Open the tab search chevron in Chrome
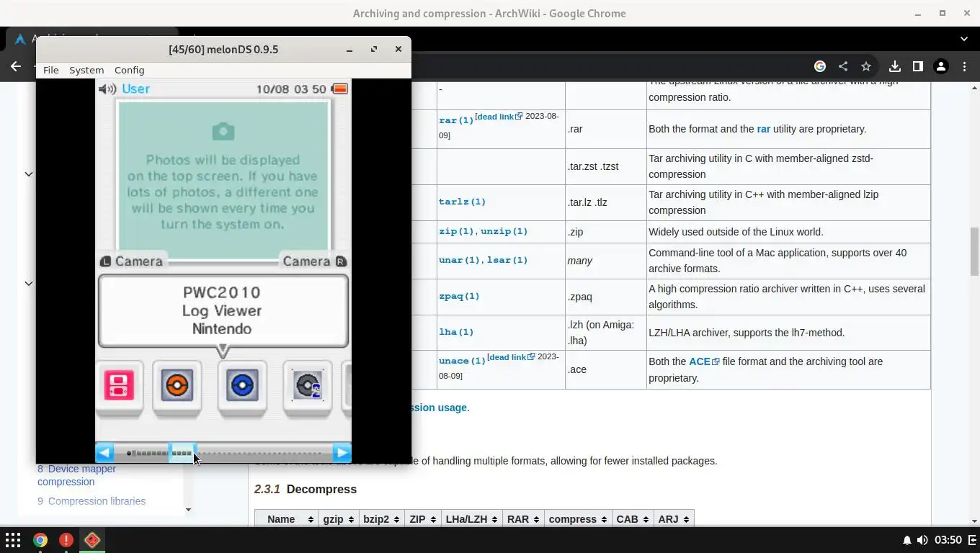Screen dimensions: 980x553 (x=964, y=39)
